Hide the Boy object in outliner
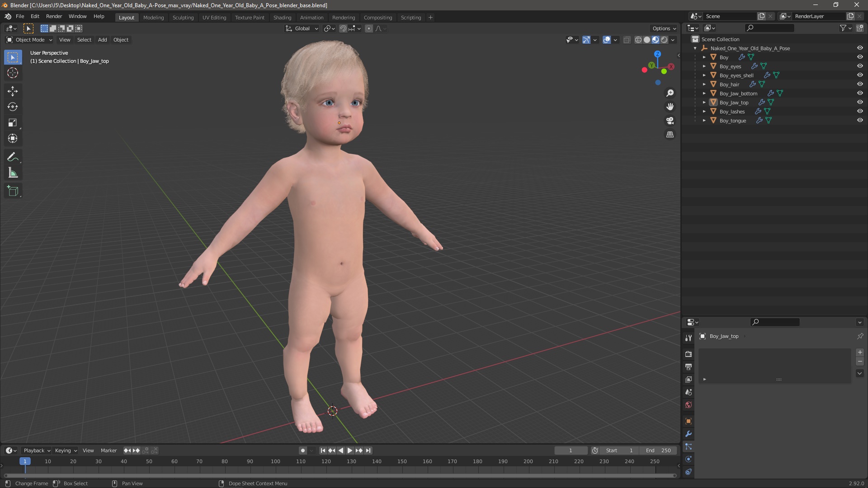This screenshot has height=488, width=868. pyautogui.click(x=860, y=57)
